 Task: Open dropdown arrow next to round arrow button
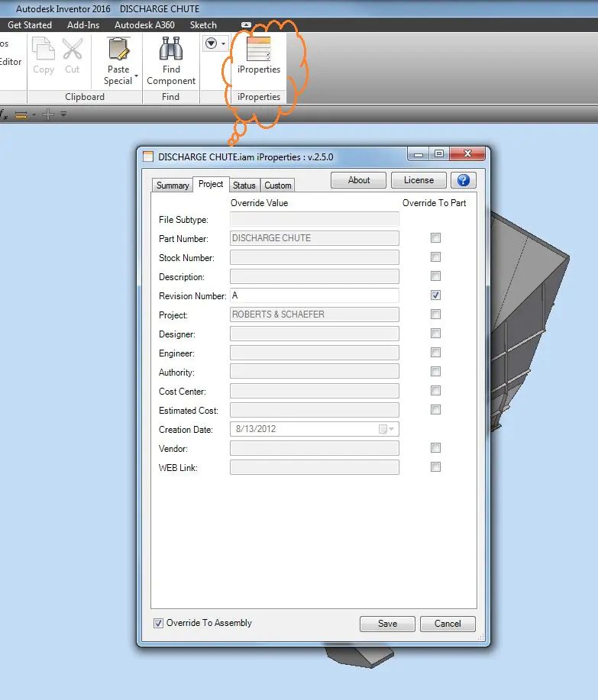tap(223, 44)
